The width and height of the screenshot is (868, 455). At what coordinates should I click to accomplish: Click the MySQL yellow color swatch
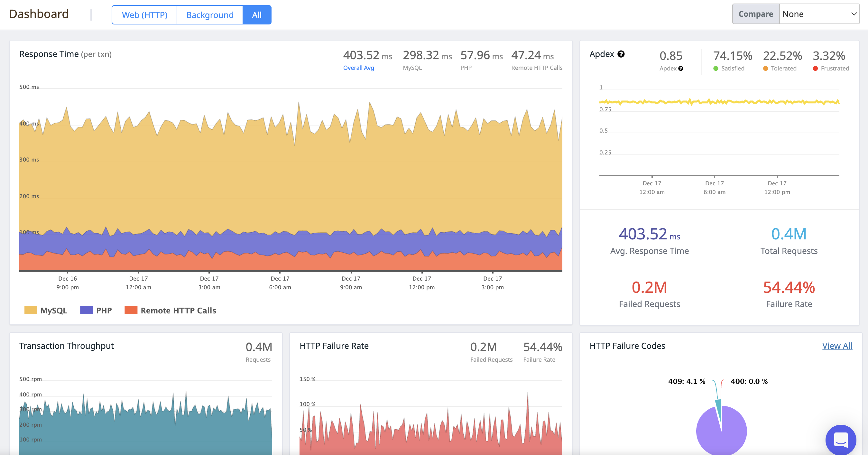pyautogui.click(x=31, y=311)
